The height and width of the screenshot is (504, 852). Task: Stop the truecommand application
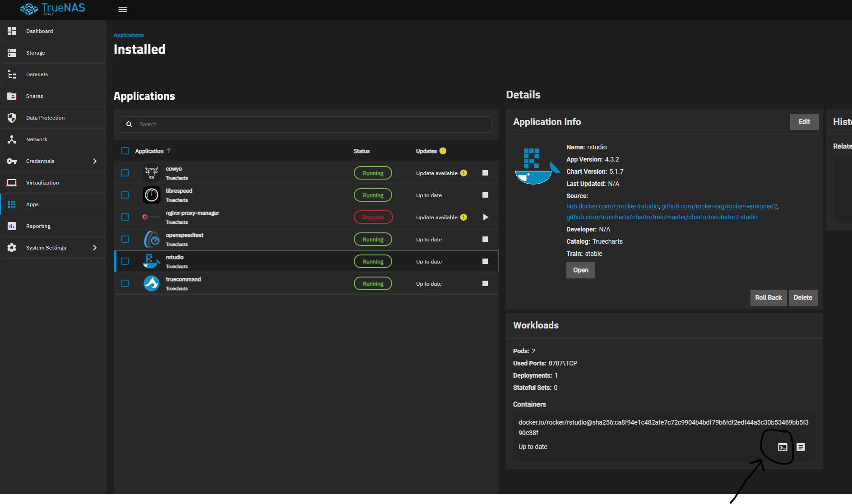(485, 283)
